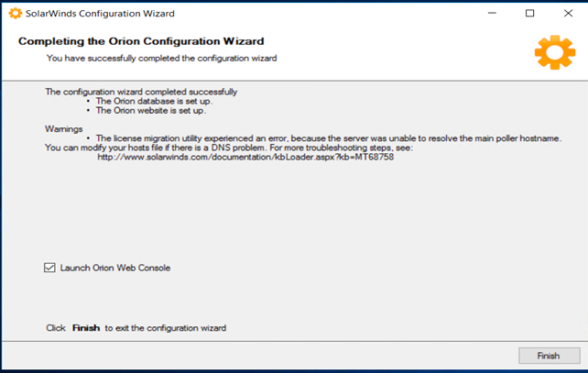Select the Orion database is set up line

pos(154,101)
